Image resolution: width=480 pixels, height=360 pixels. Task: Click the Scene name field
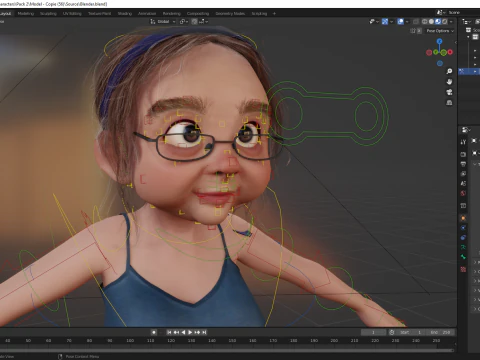coord(464,12)
